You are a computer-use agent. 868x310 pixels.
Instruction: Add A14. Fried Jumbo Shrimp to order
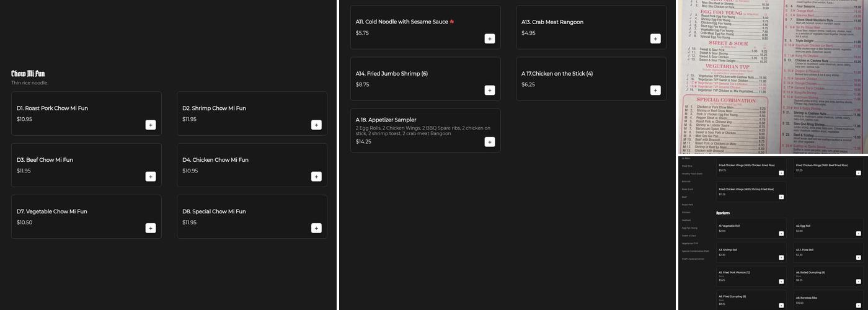click(490, 90)
